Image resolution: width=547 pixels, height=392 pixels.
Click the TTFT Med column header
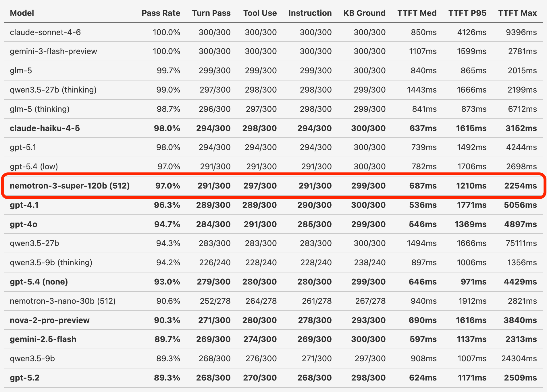417,13
